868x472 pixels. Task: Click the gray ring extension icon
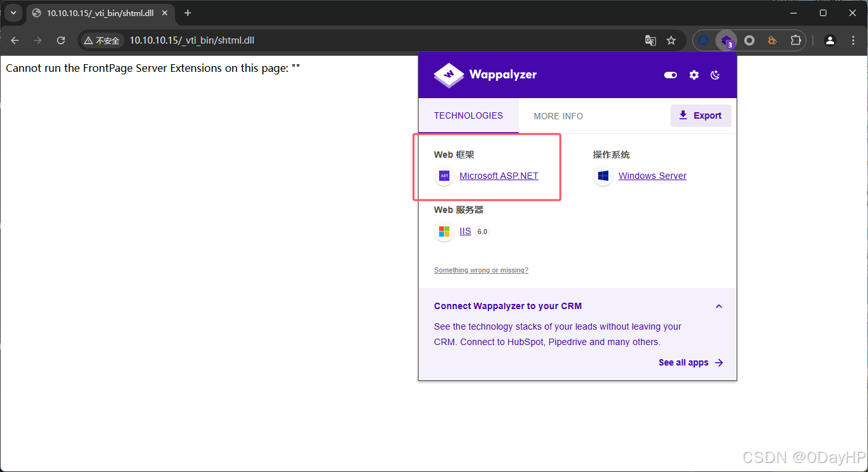coord(749,40)
